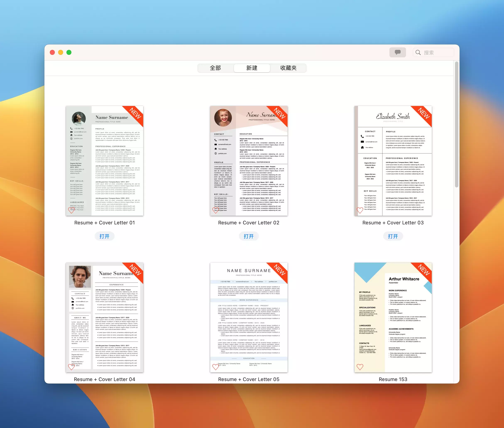This screenshot has width=504, height=428.
Task: Select Elizabeth Smith resume thumbnail
Action: (x=393, y=161)
